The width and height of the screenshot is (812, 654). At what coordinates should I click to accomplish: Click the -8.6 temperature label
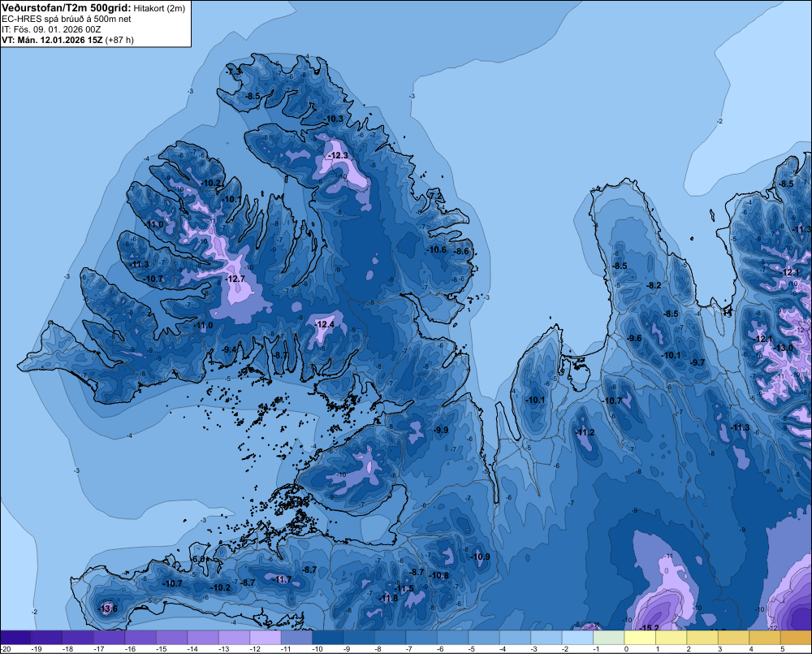pos(461,251)
